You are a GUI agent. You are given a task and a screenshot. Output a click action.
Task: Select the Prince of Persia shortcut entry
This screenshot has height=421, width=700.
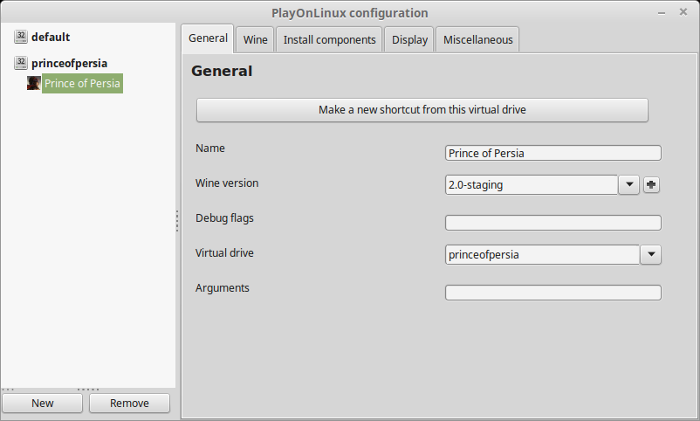pos(82,83)
